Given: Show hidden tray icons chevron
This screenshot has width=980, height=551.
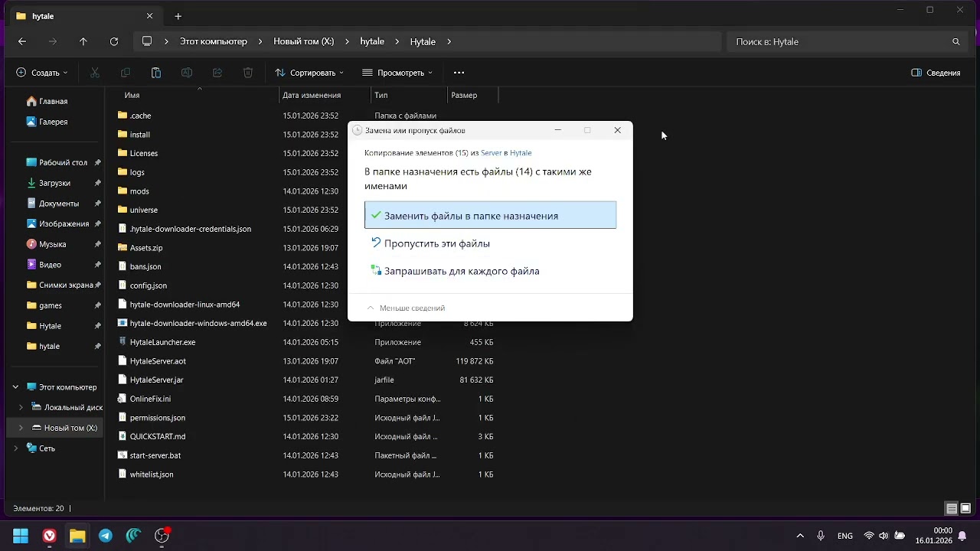Looking at the screenshot, I should click(x=800, y=536).
